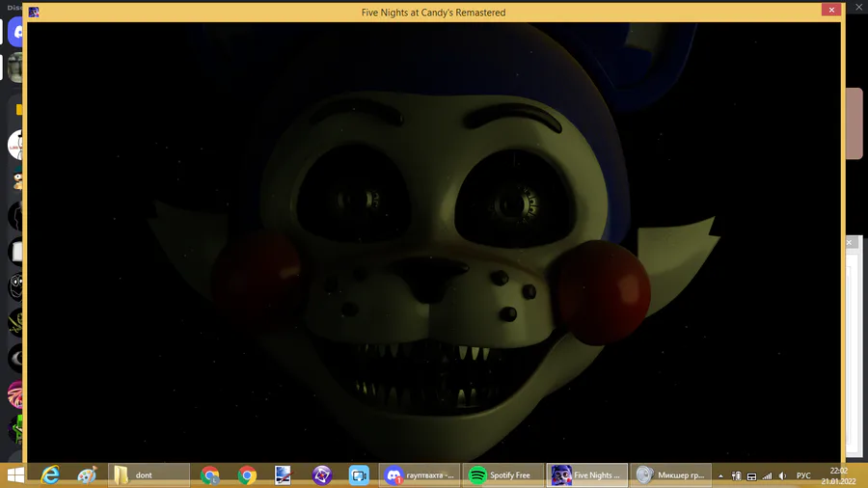Open the Микшер гр... taskbar window
868x488 pixels.
[x=671, y=475]
